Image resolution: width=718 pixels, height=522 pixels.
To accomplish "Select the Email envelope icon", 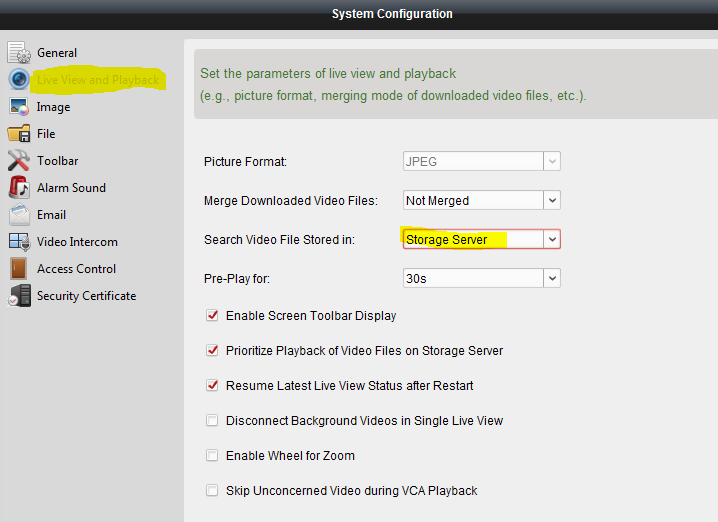I will click(19, 215).
